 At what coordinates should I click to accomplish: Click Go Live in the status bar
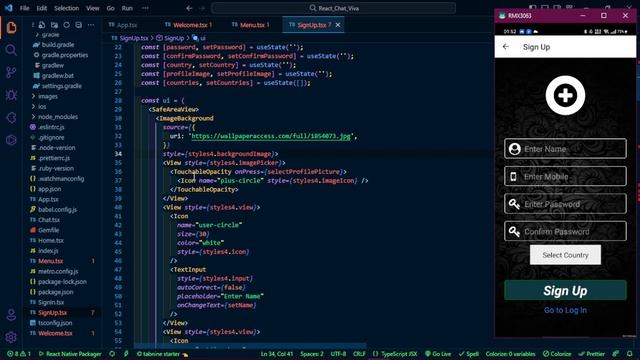pyautogui.click(x=438, y=354)
